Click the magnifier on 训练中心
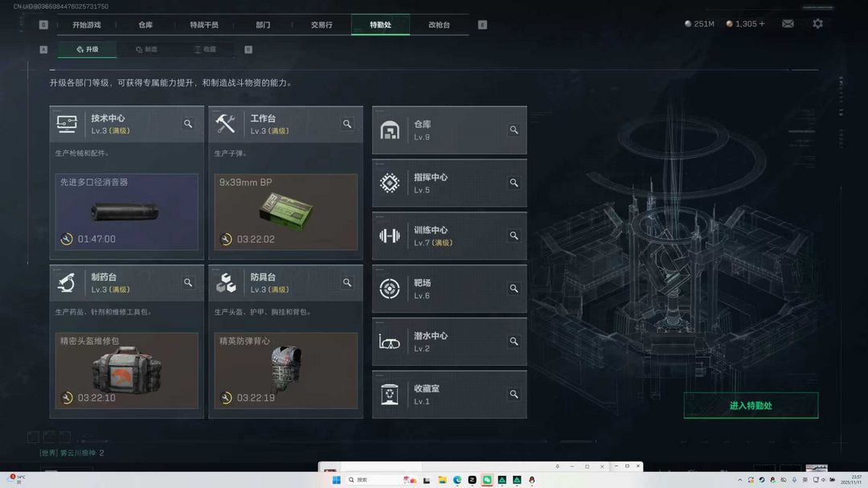This screenshot has width=868, height=488. (514, 236)
